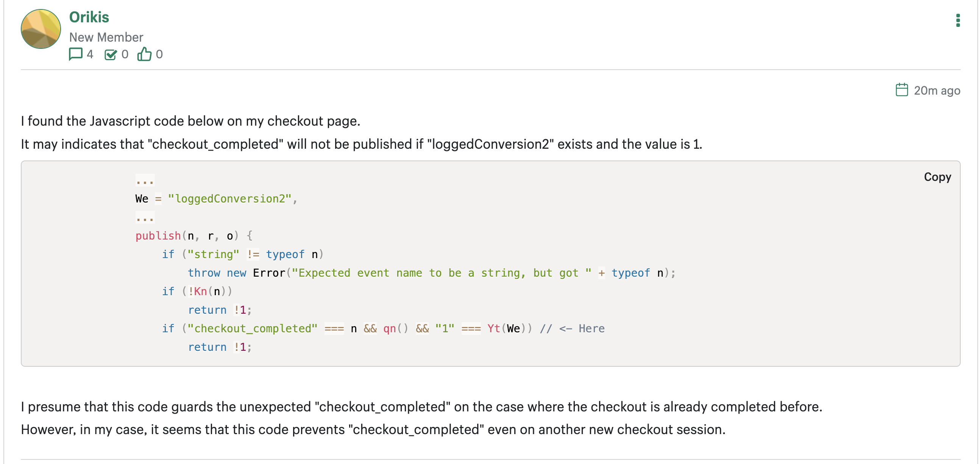Click the paragraph starting "I presume that"

tap(421, 406)
